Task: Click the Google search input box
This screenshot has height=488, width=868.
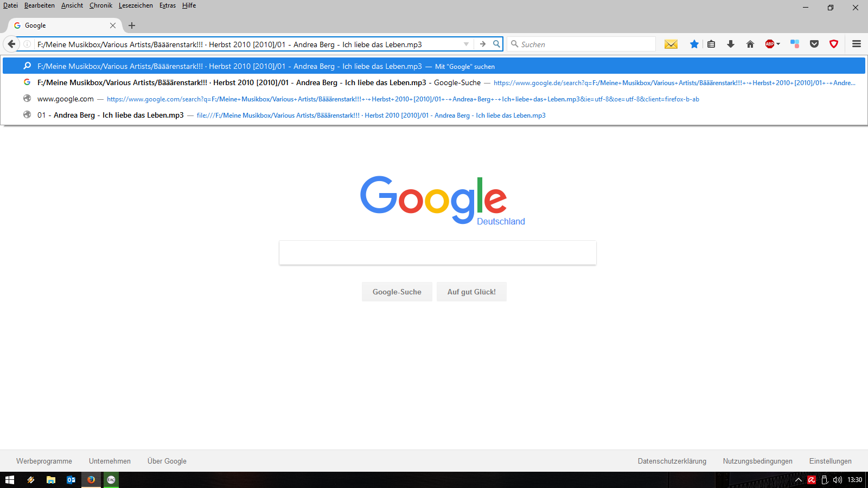Action: 438,253
